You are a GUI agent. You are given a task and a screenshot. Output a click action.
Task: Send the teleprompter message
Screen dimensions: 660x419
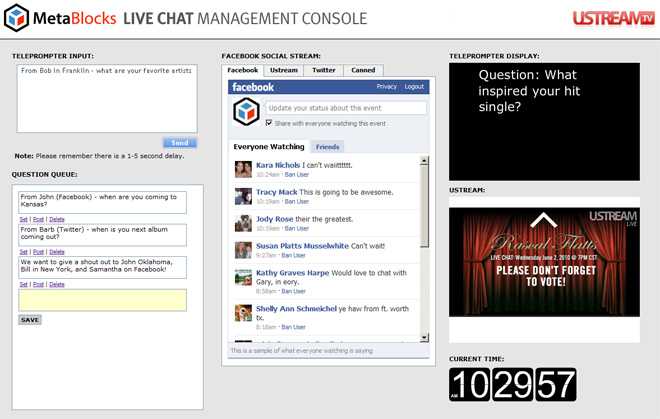pos(180,143)
